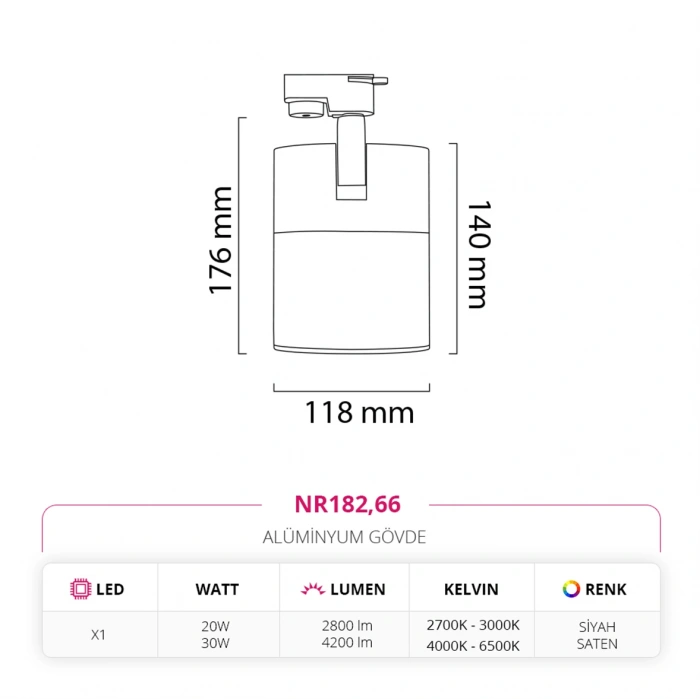Click the KELVIN column header
This screenshot has width=700, height=700.
(470, 589)
